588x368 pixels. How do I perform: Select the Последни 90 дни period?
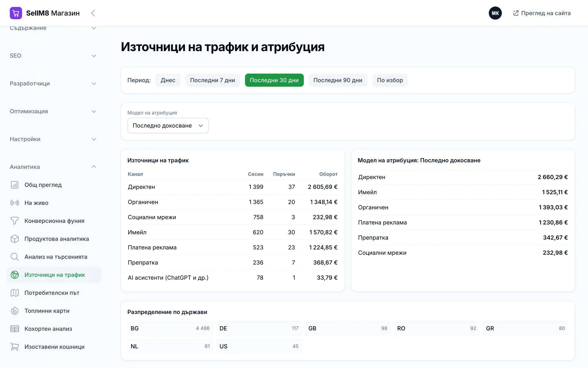(338, 80)
